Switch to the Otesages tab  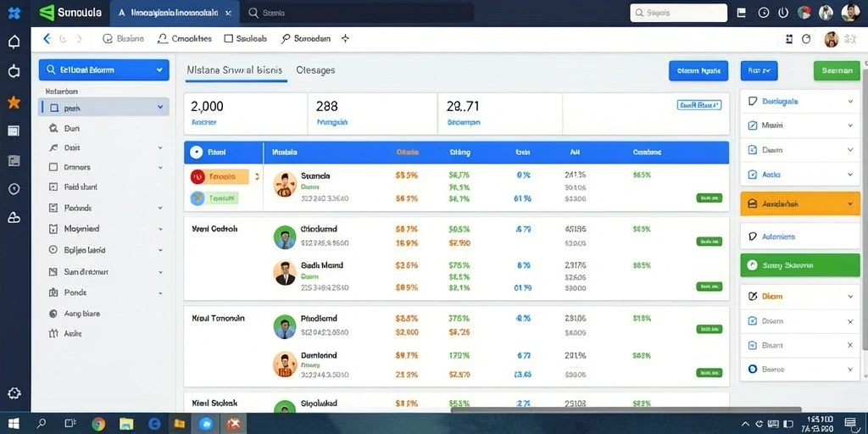pos(315,70)
